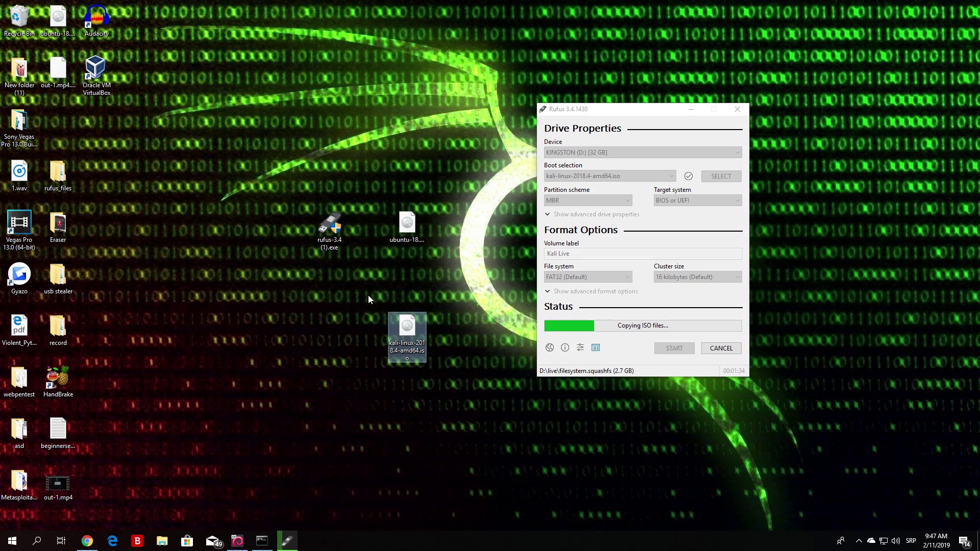Click the elapsed time 00:01:34 status
980x551 pixels.
point(733,371)
